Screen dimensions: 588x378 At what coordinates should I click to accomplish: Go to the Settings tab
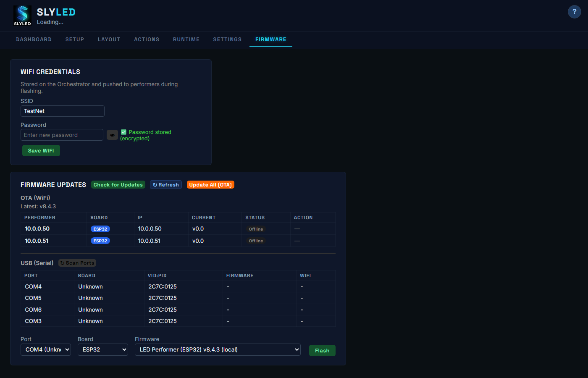click(227, 39)
